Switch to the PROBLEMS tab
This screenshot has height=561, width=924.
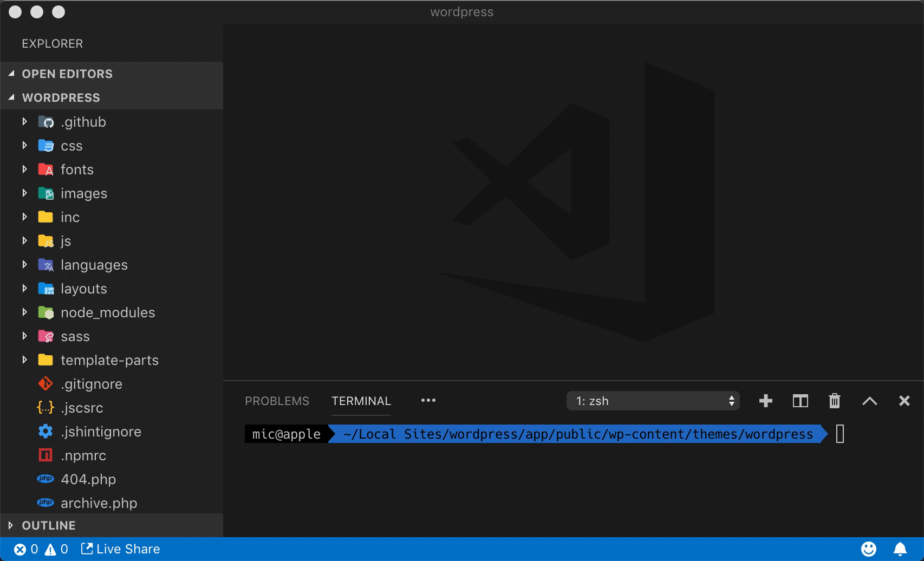(277, 401)
